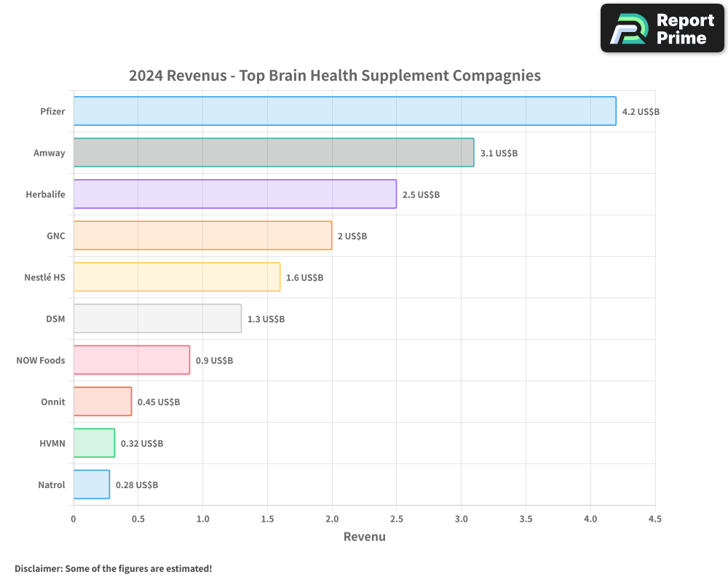Click the DSM bar

[157, 319]
